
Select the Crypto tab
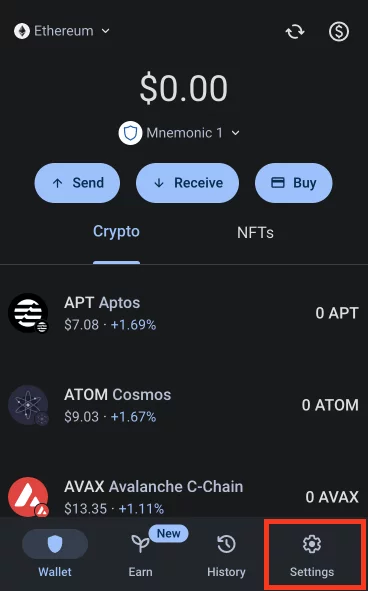click(116, 232)
